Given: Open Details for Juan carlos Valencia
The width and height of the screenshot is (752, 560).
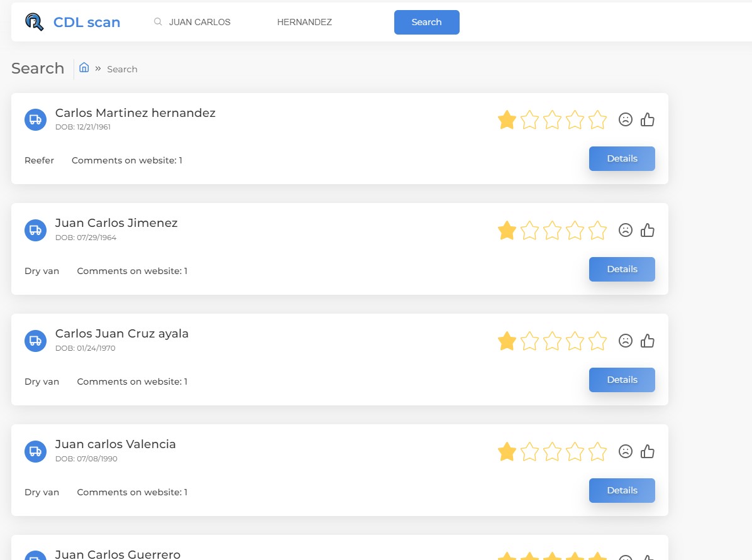Looking at the screenshot, I should click(x=622, y=490).
